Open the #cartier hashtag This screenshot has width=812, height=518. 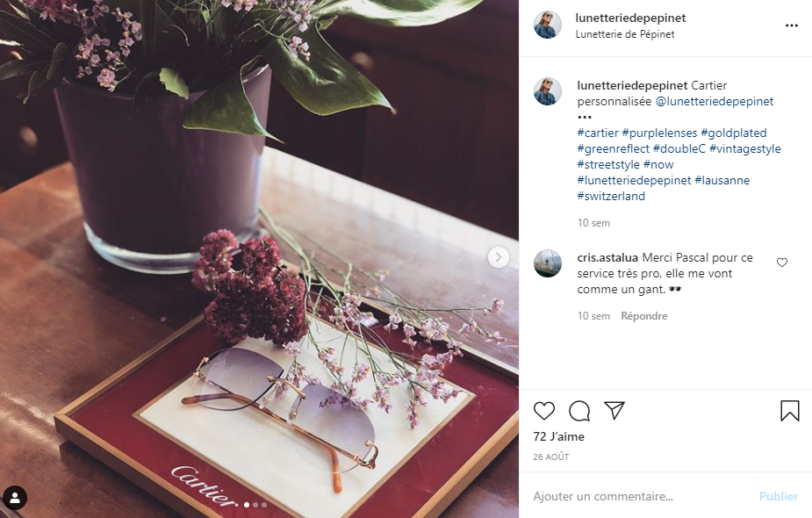(598, 133)
